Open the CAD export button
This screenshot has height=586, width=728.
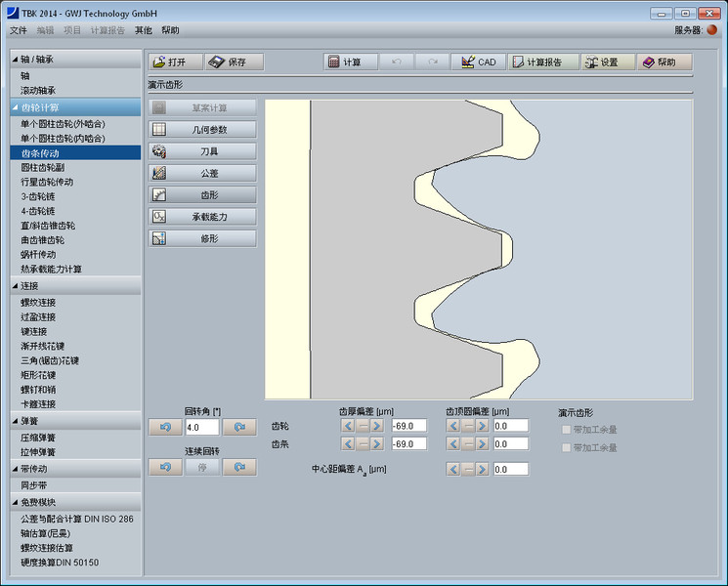(478, 62)
